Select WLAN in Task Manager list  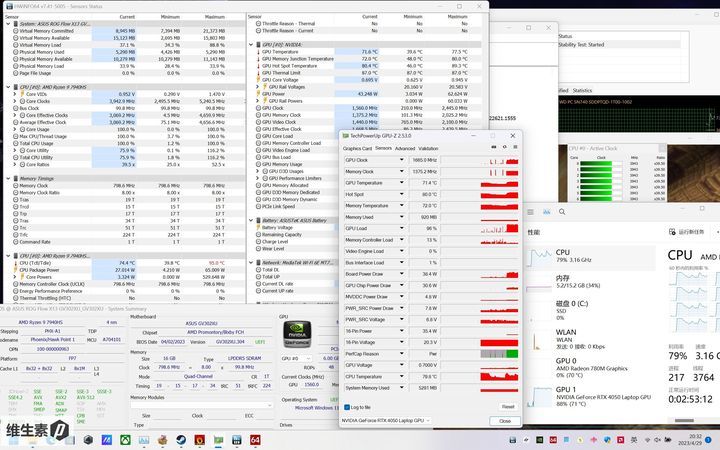click(x=591, y=339)
